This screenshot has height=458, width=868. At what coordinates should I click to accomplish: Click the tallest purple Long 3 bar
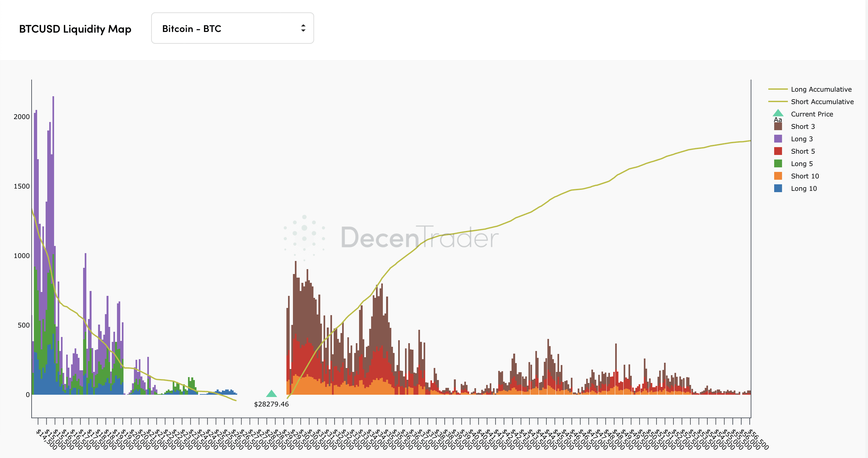tap(53, 169)
